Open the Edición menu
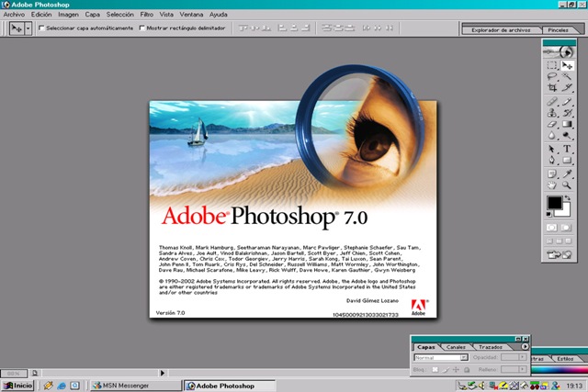The width and height of the screenshot is (588, 392). [x=41, y=15]
